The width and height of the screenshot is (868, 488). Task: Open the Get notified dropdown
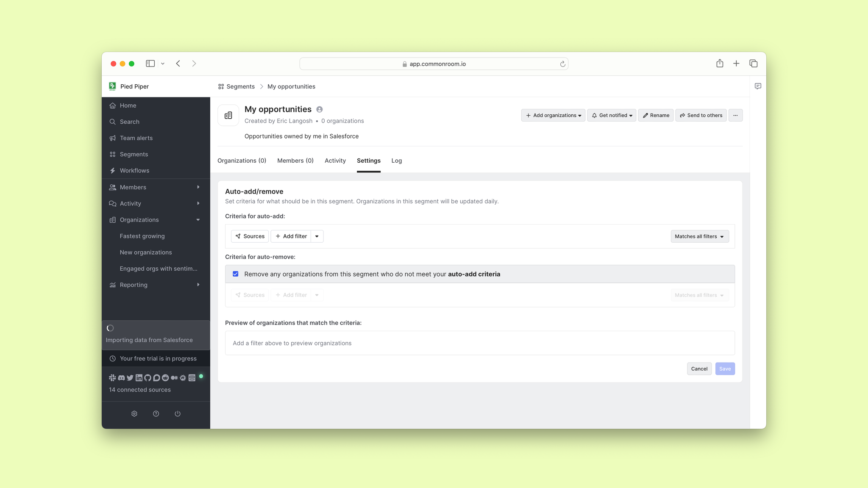coord(612,115)
